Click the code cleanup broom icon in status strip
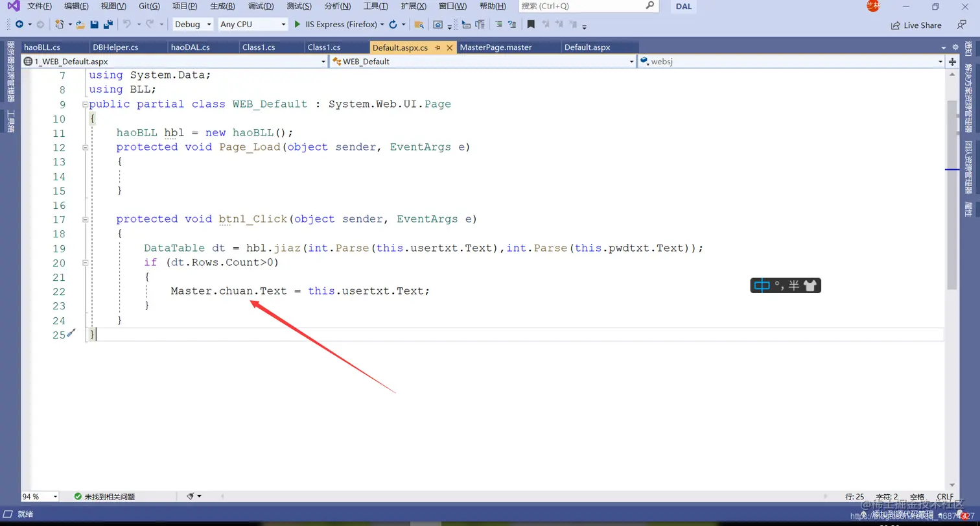The image size is (980, 526). pyautogui.click(x=191, y=496)
